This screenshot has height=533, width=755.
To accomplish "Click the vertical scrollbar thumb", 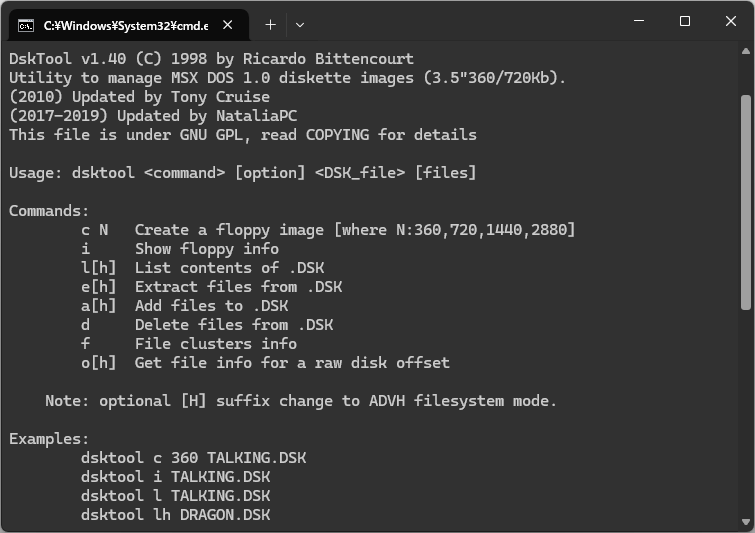I will 746,203.
